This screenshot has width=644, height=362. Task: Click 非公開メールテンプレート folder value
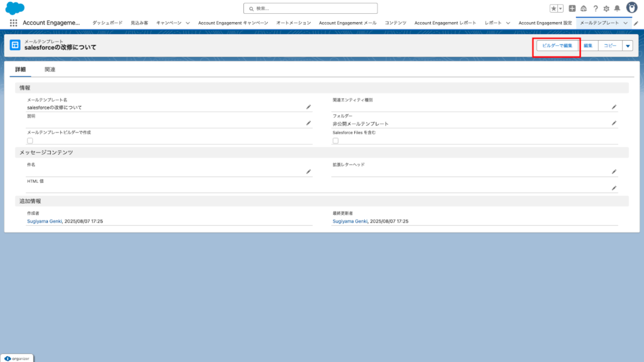(360, 124)
